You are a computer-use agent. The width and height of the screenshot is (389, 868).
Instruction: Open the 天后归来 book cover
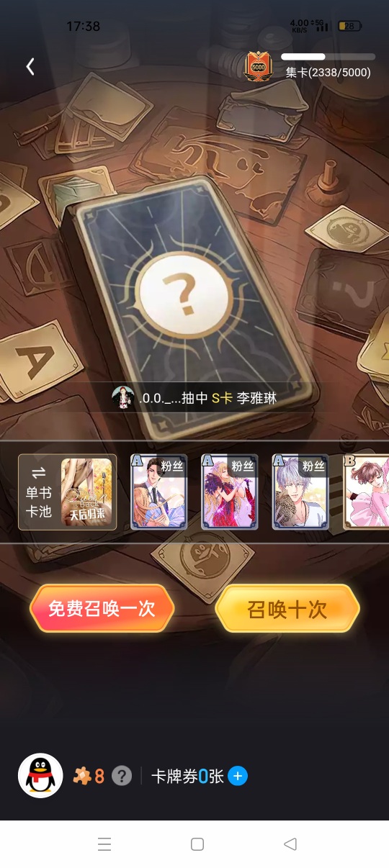87,492
